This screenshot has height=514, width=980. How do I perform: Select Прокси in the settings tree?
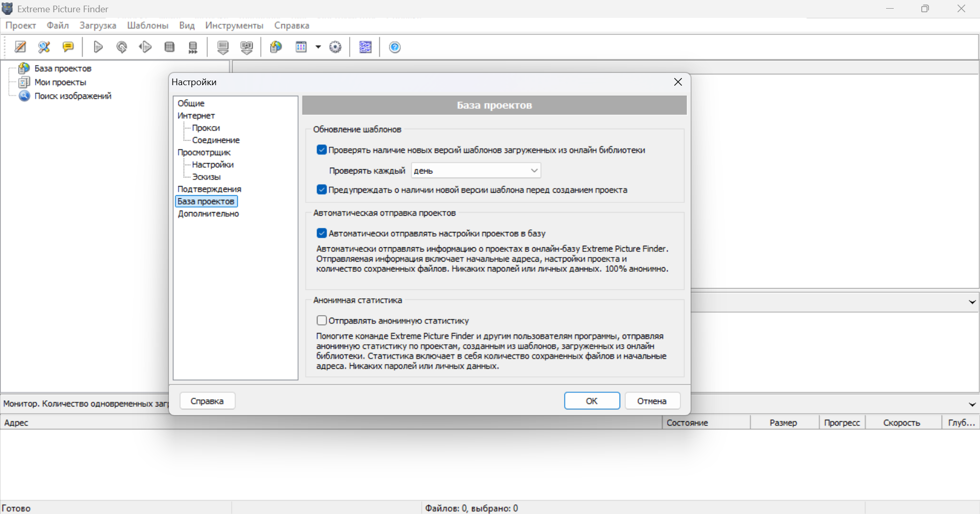coord(206,127)
